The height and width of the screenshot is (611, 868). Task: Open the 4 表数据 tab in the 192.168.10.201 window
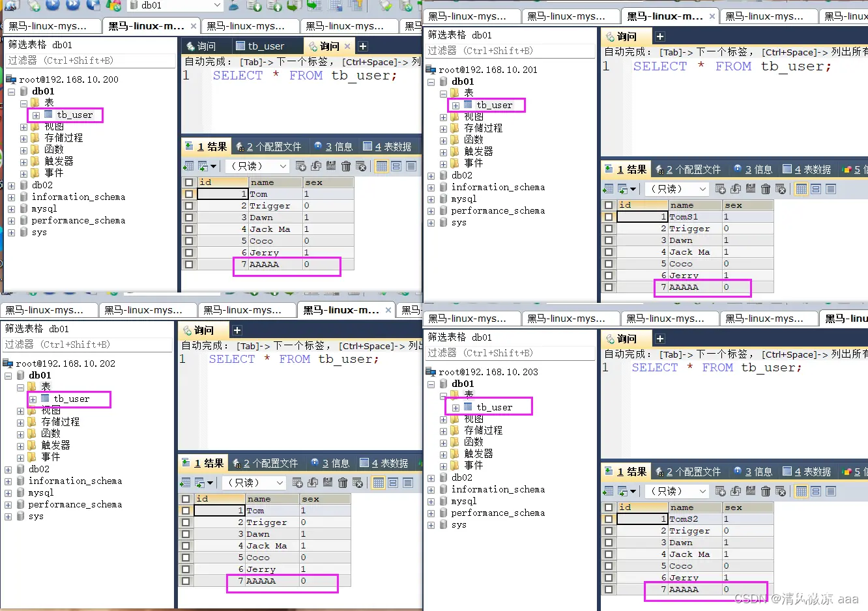point(807,169)
